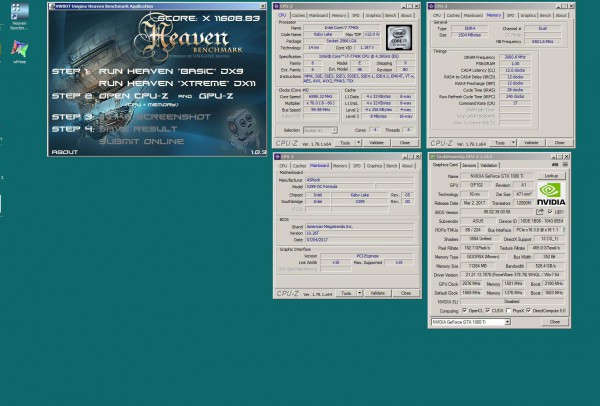Switch to the Sensors tab in GPU-Z

click(x=469, y=165)
